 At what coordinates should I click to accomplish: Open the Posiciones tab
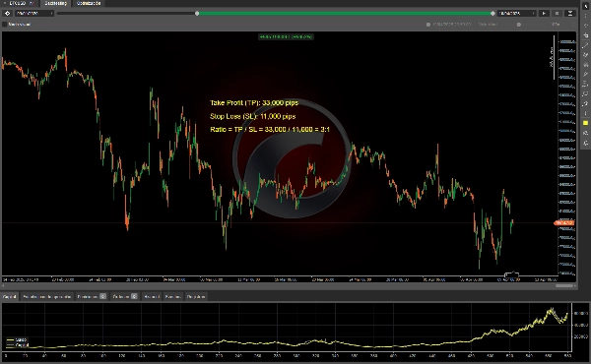pos(92,297)
